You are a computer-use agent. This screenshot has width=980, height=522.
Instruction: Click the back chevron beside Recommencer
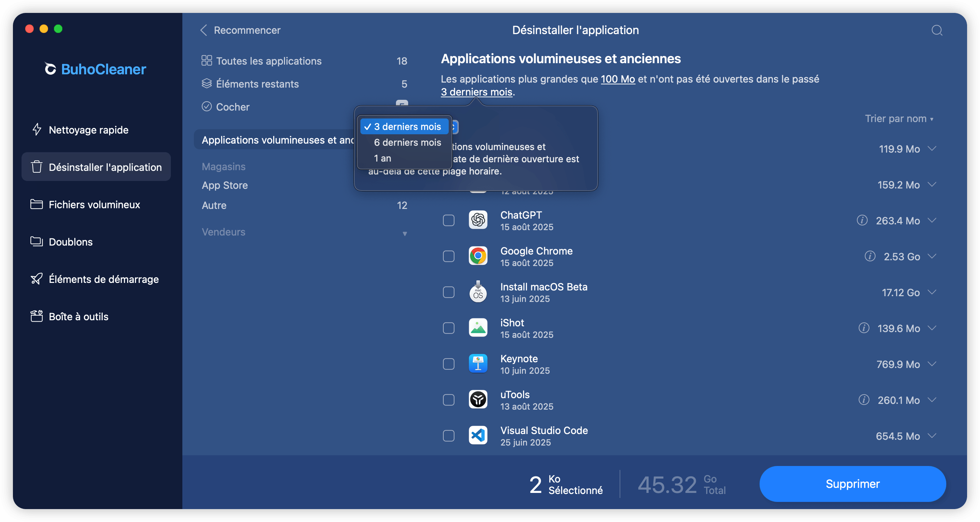point(204,30)
